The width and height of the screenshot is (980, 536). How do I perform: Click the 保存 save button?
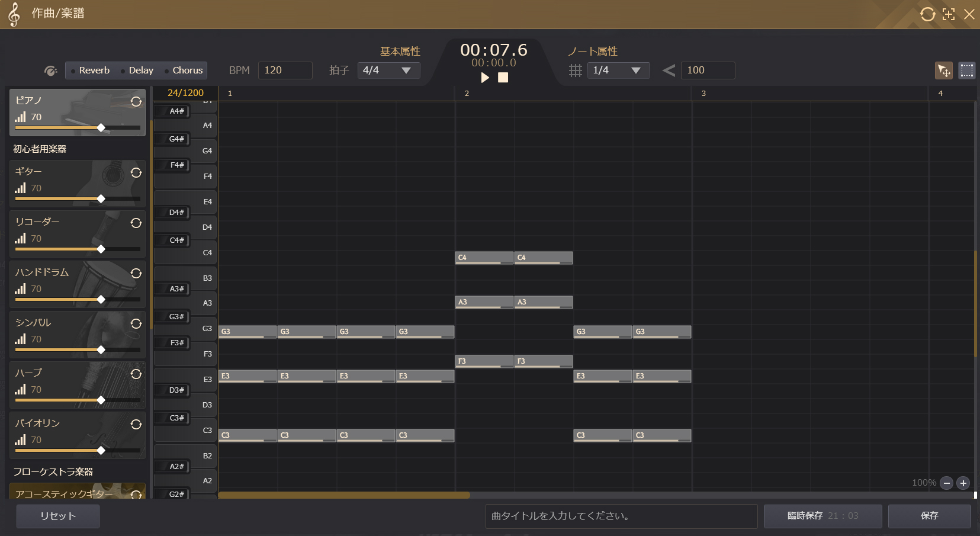929,516
